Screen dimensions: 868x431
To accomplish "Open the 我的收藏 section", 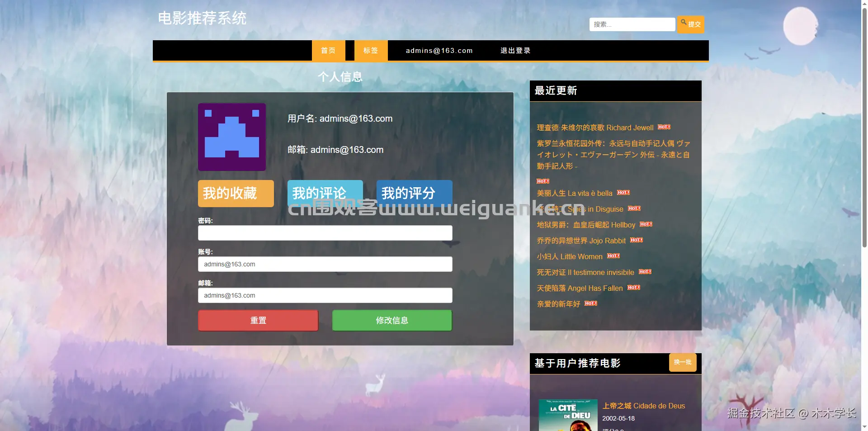I will (x=236, y=193).
